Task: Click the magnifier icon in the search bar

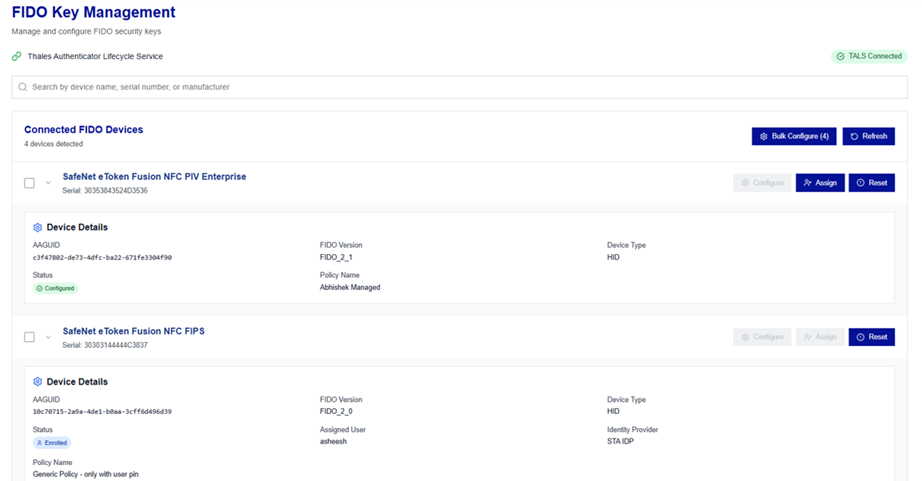Action: click(22, 87)
